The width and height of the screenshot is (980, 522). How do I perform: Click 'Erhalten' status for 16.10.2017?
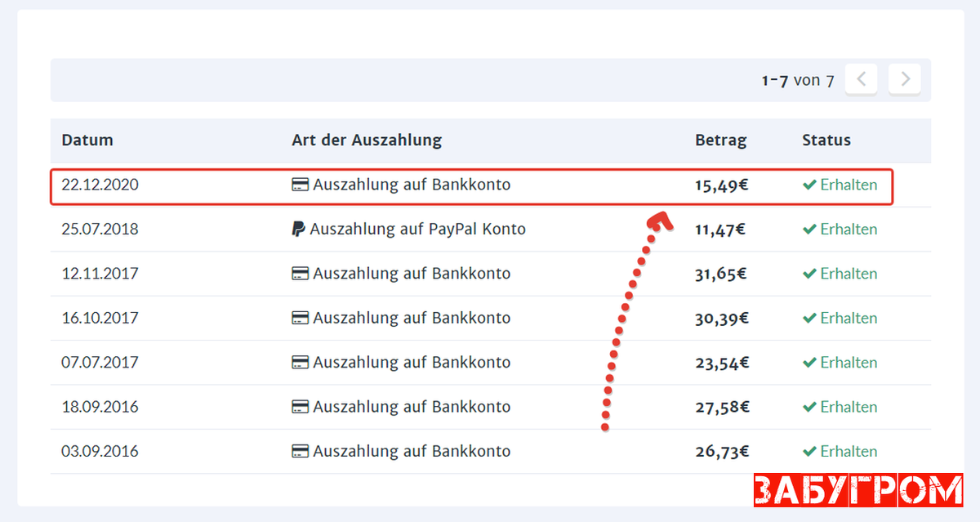849,318
